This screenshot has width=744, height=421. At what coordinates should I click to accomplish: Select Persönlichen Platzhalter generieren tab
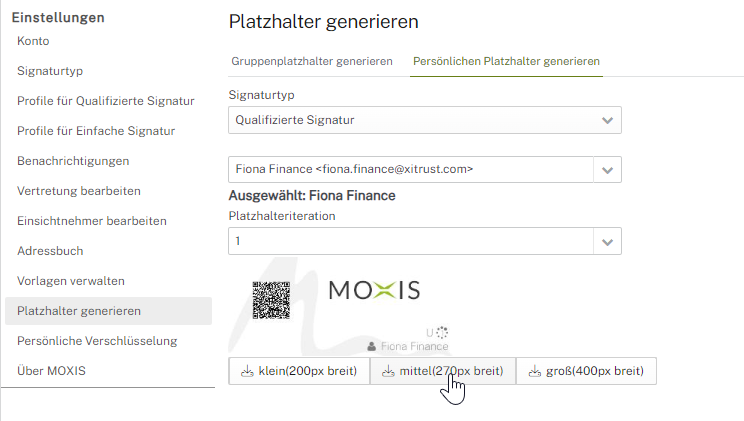[x=506, y=61]
